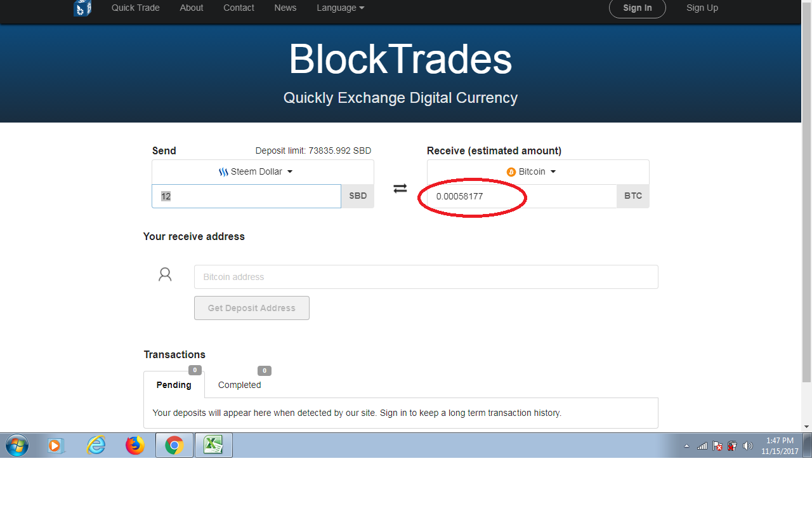Click the Pending tab count badge
812x508 pixels.
pyautogui.click(x=195, y=370)
